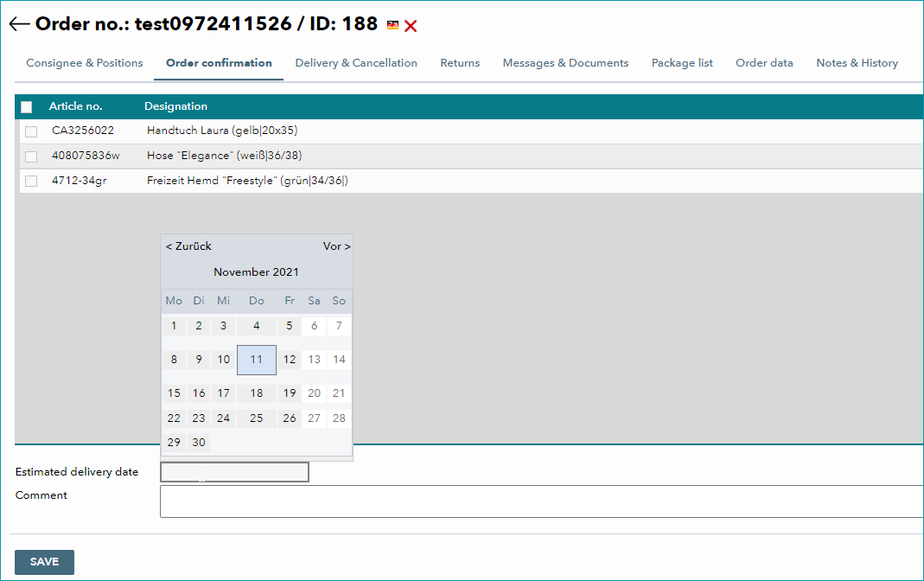
Task: Click article number 4712-34gr
Action: (79, 181)
